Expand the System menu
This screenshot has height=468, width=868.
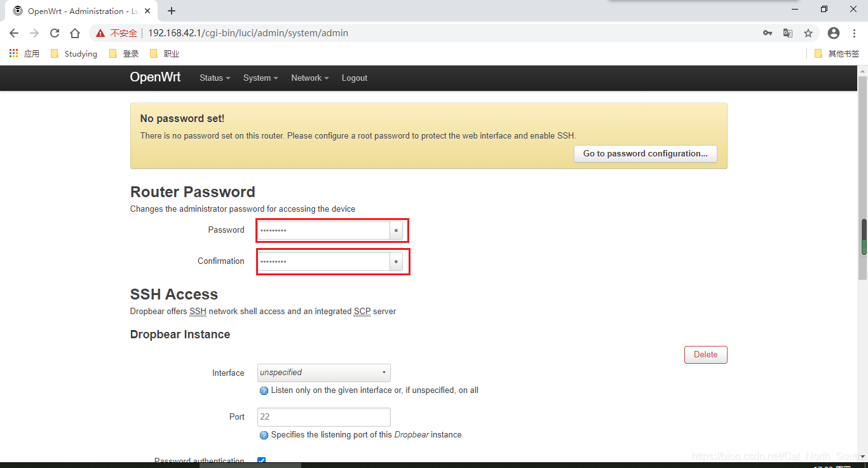coord(261,78)
